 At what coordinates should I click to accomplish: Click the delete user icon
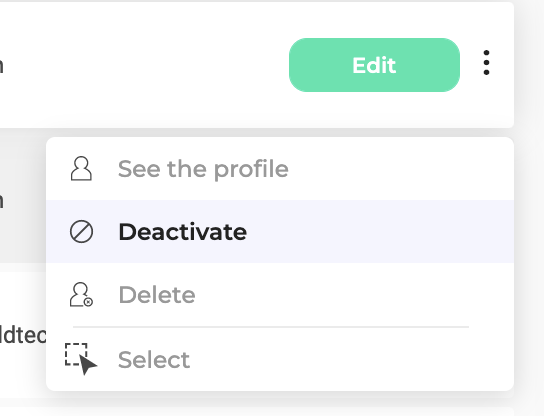coord(81,295)
